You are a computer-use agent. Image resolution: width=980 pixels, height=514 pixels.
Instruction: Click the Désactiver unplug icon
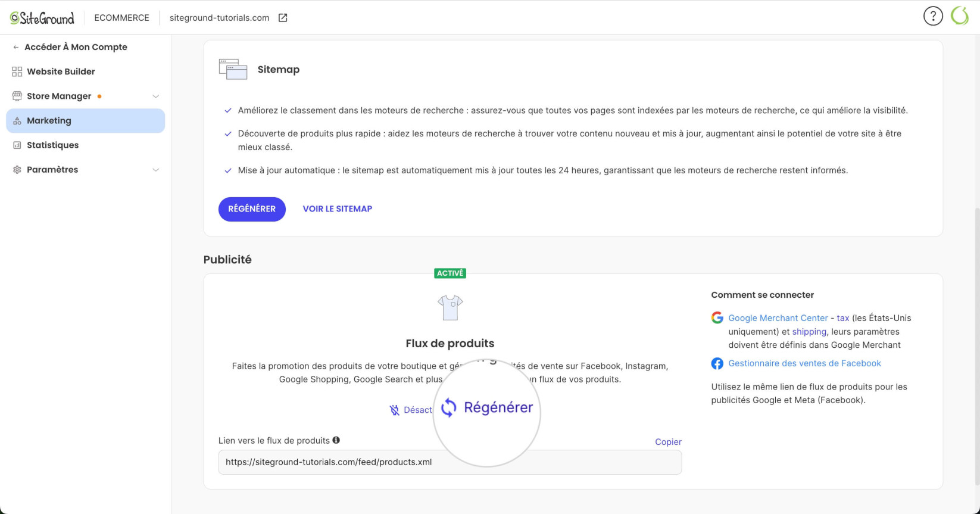(395, 410)
